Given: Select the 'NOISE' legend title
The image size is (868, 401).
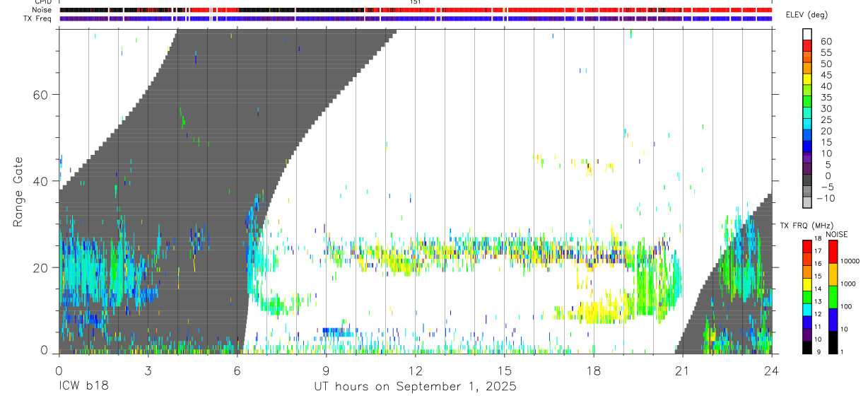Looking at the screenshot, I should [x=838, y=234].
